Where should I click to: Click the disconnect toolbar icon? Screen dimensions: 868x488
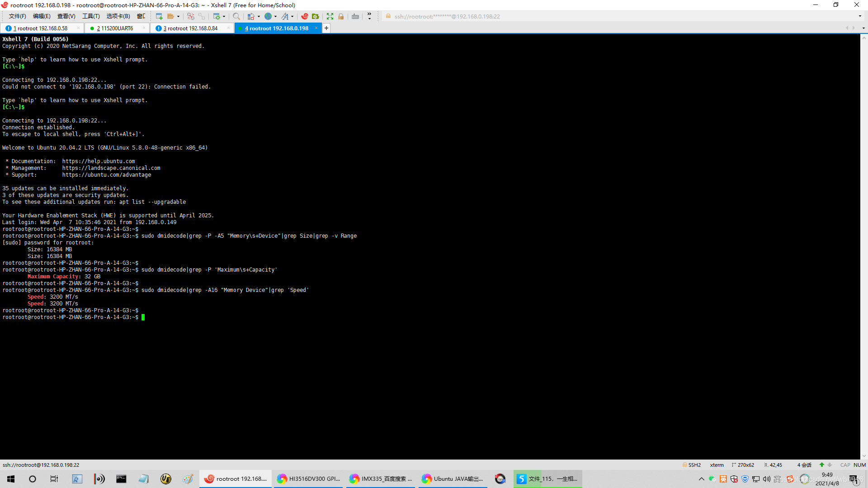(x=191, y=16)
